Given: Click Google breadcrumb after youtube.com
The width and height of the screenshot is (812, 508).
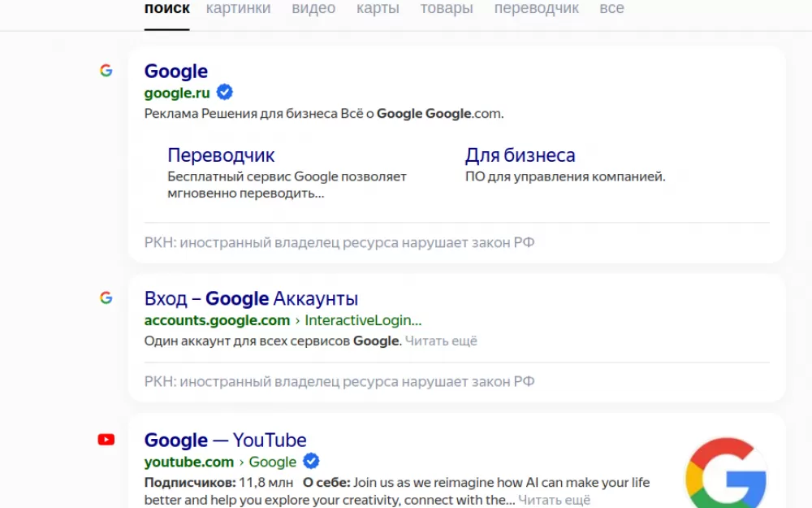Looking at the screenshot, I should pyautogui.click(x=272, y=462).
